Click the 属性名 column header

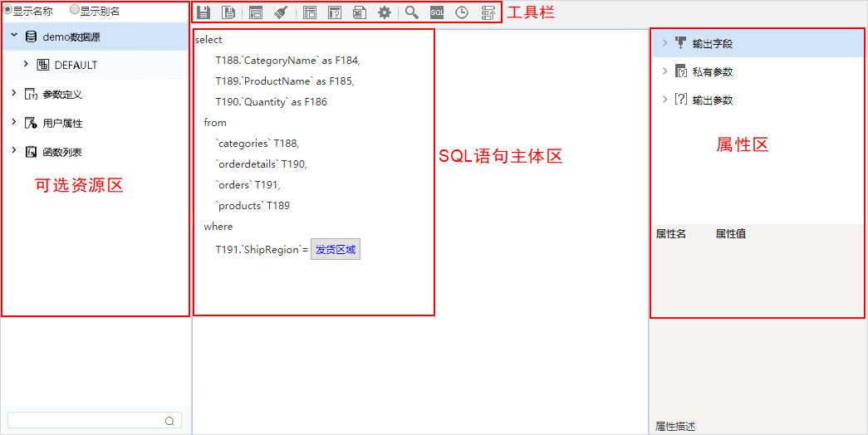click(x=671, y=234)
